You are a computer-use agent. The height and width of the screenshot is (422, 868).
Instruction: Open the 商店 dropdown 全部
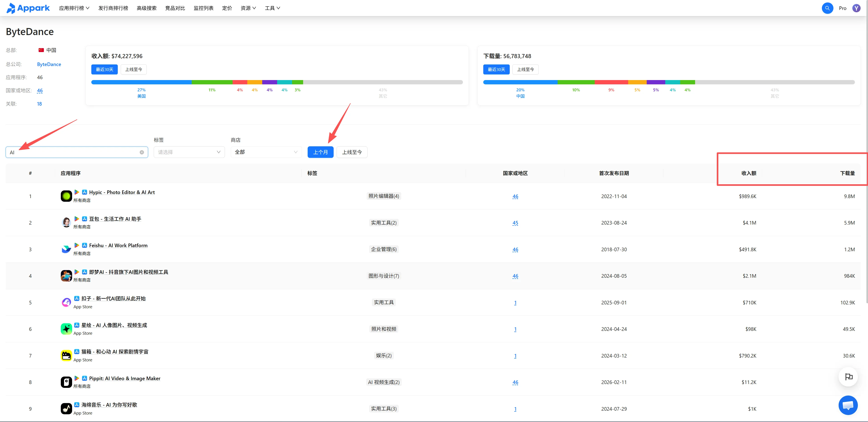pyautogui.click(x=266, y=152)
